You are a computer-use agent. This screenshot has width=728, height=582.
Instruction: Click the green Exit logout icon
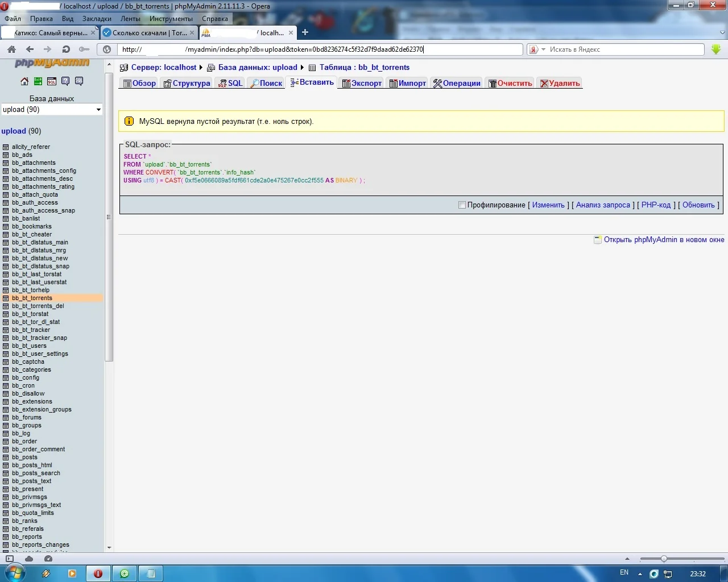(38, 81)
